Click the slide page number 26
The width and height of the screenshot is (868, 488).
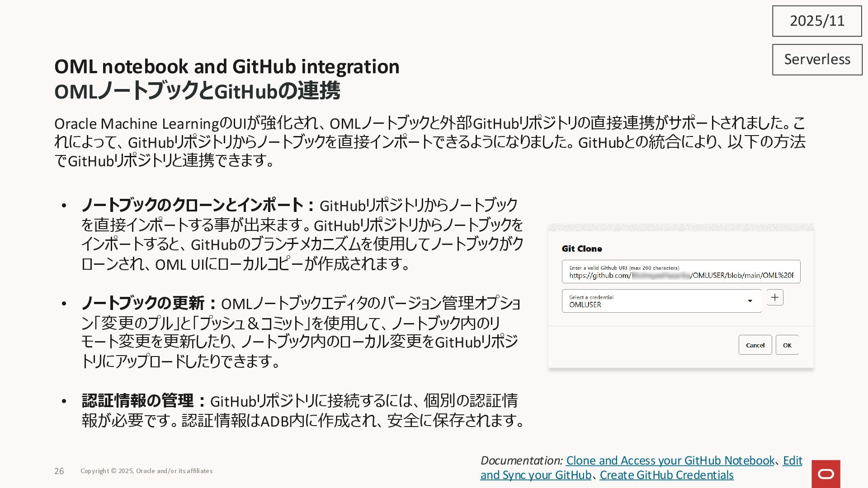click(x=59, y=471)
